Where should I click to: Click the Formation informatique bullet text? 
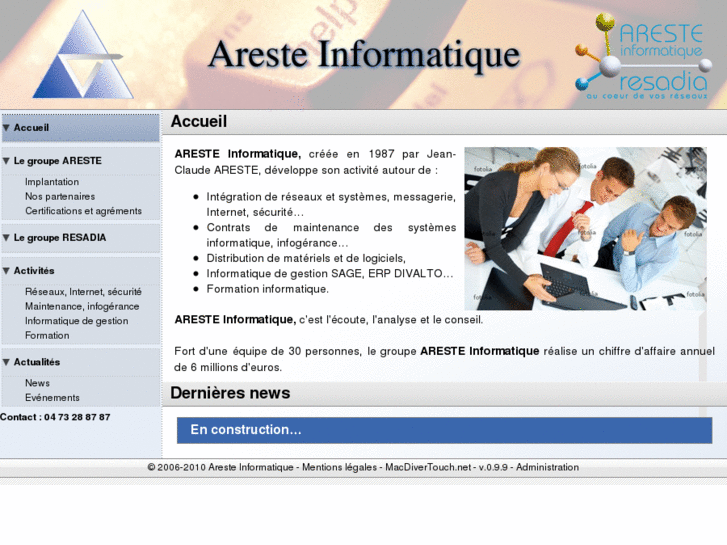tap(268, 289)
